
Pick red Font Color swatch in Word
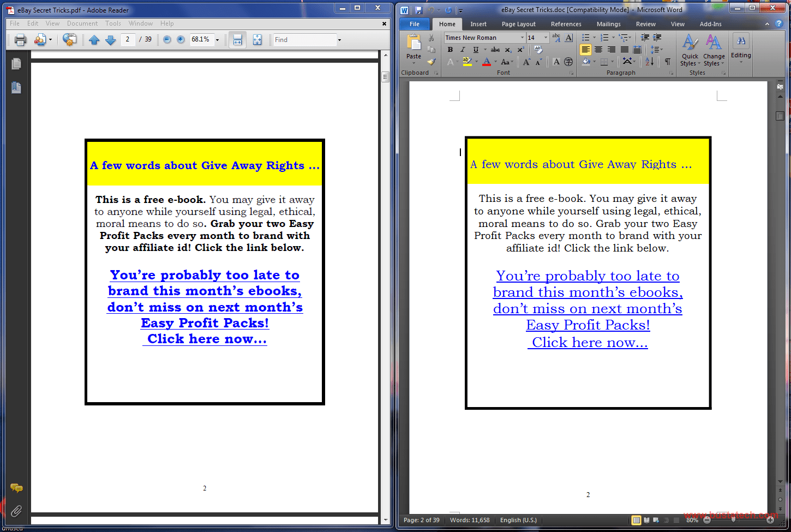coord(487,62)
